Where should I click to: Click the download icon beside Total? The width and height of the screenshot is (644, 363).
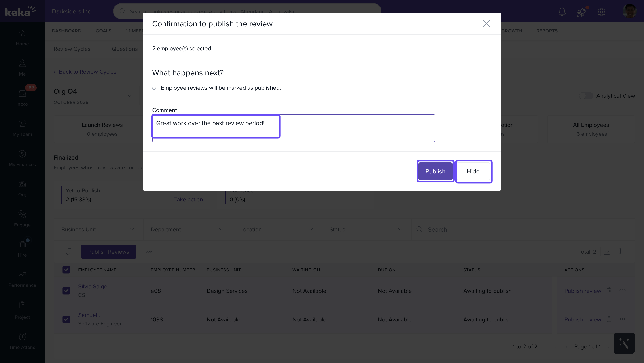click(607, 252)
